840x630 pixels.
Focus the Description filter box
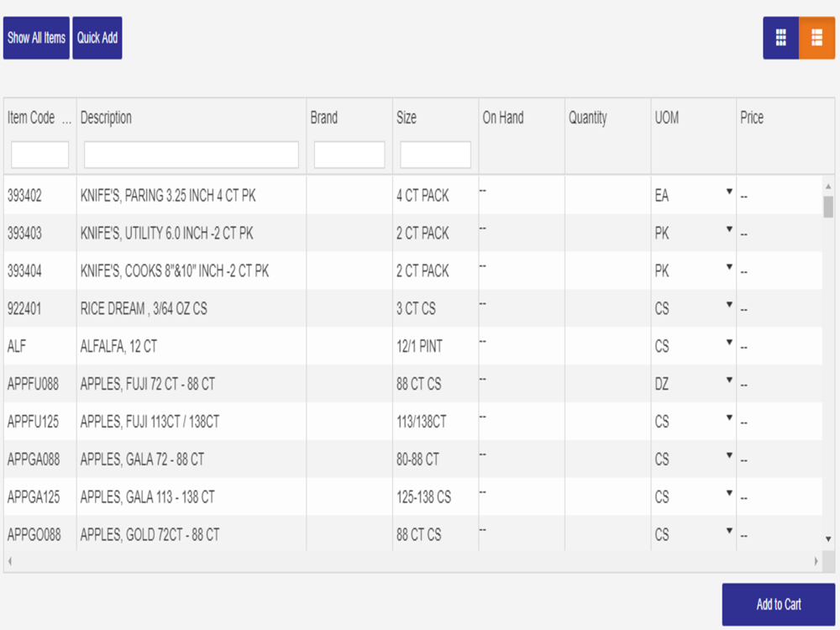(192, 155)
